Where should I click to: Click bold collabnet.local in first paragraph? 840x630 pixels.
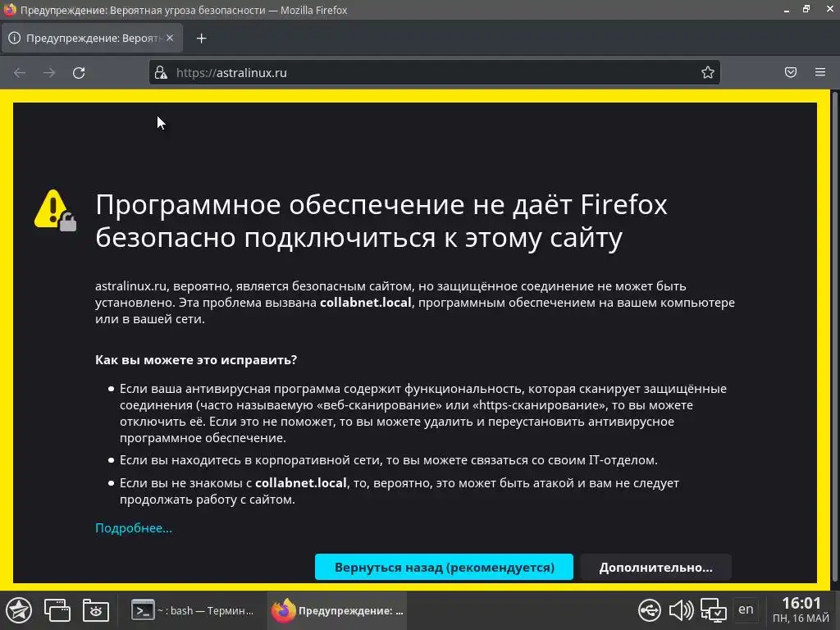click(x=365, y=303)
